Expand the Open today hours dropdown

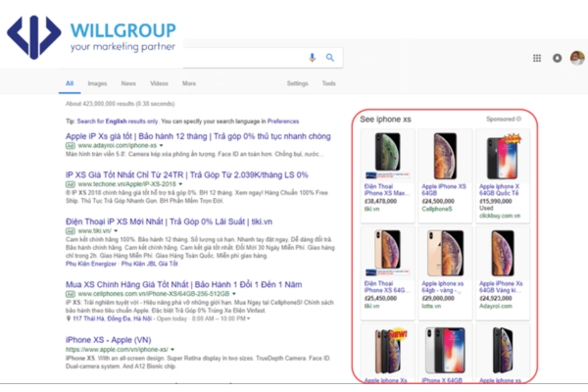(248, 318)
